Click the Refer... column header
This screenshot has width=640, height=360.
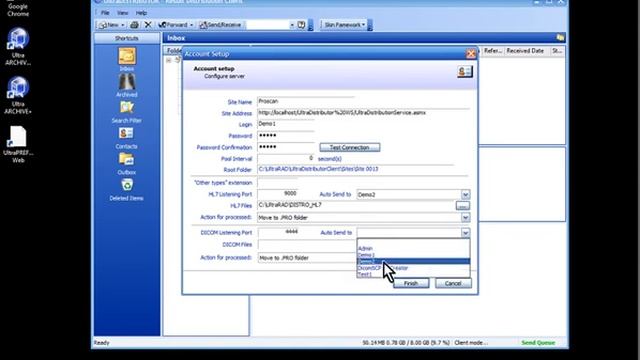tap(493, 51)
